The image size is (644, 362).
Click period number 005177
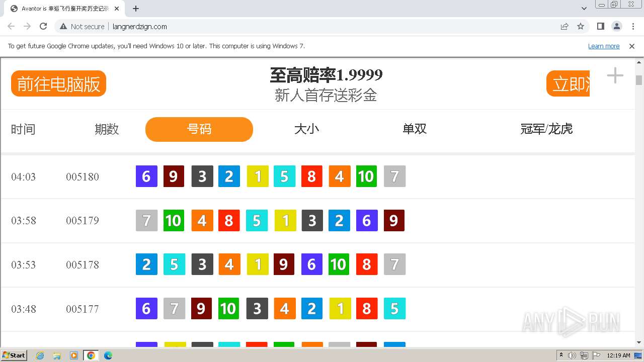(x=83, y=309)
